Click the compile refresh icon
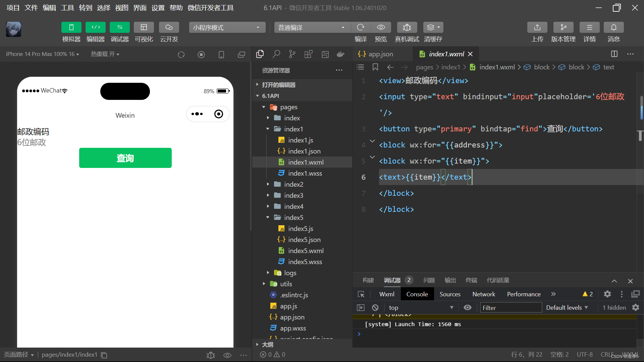Image resolution: width=644 pixels, height=362 pixels. pyautogui.click(x=361, y=27)
